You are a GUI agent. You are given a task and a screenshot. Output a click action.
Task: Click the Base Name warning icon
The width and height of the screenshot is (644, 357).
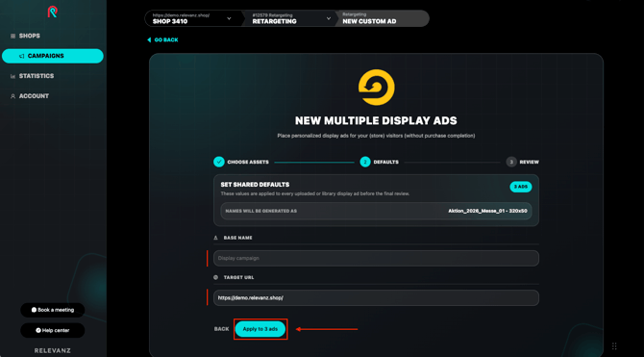click(x=216, y=238)
